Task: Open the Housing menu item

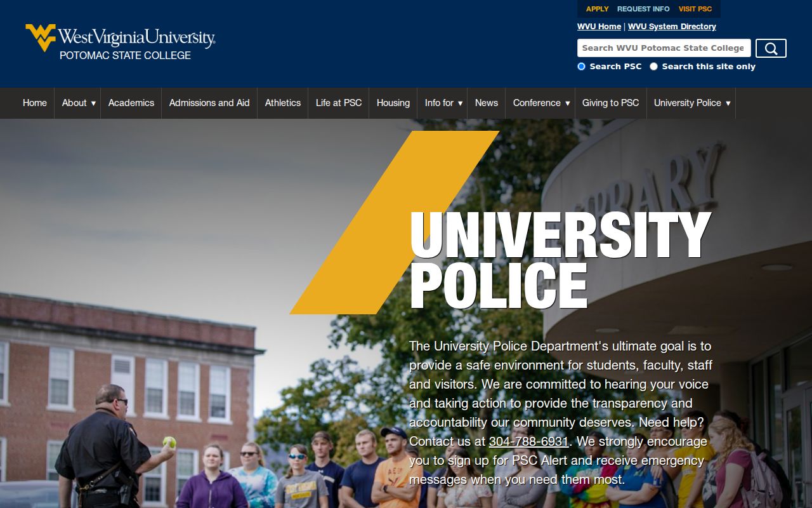Action: (393, 103)
